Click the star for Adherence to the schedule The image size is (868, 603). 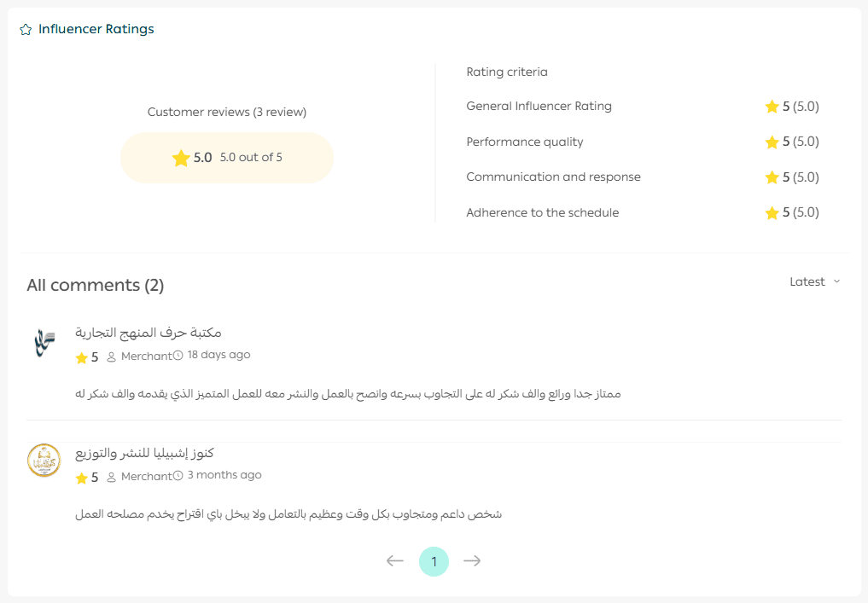pos(772,213)
